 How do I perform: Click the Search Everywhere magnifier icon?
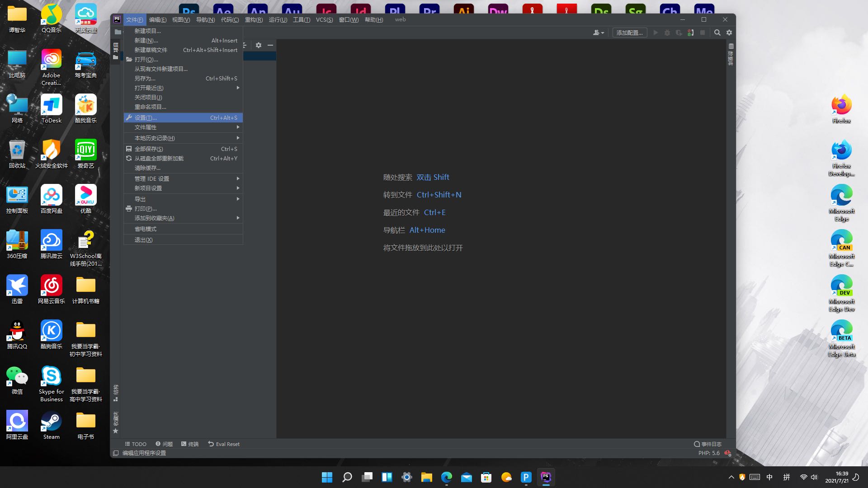pyautogui.click(x=717, y=33)
